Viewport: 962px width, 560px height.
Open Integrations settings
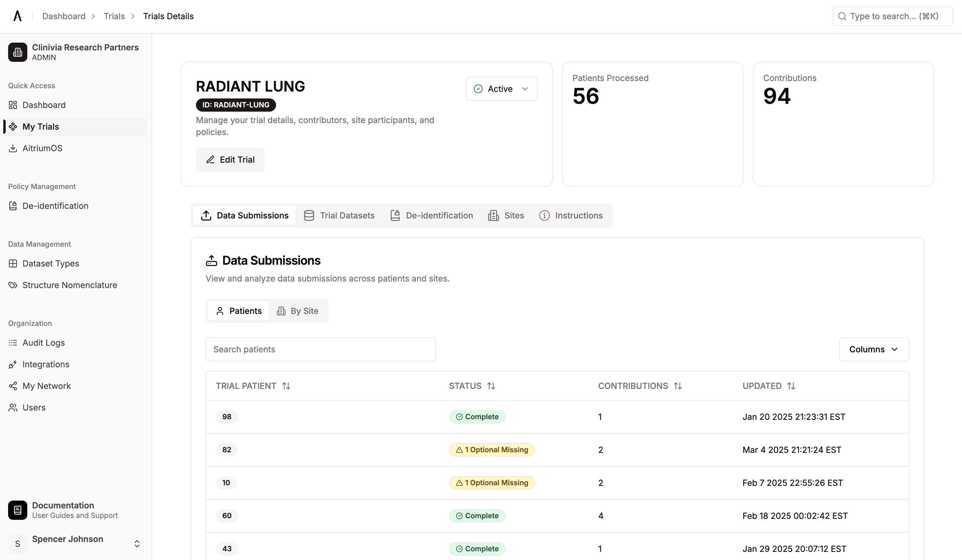coord(46,364)
